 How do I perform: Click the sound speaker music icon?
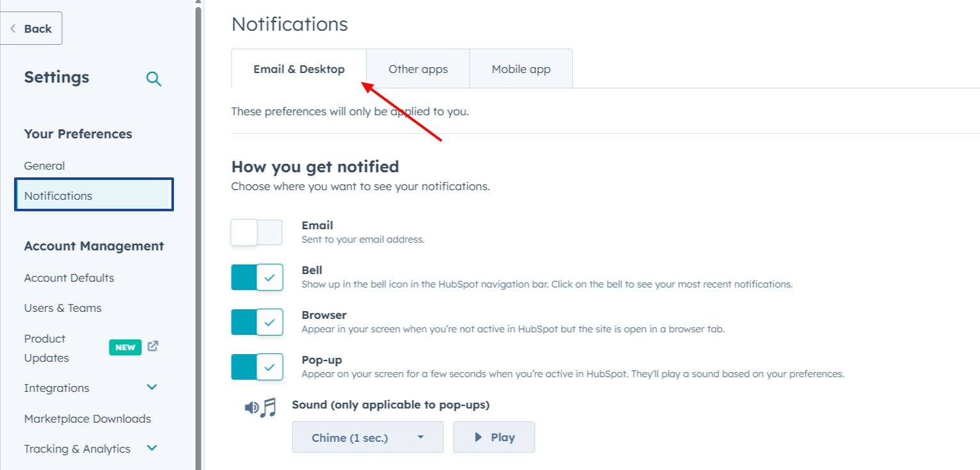click(260, 407)
